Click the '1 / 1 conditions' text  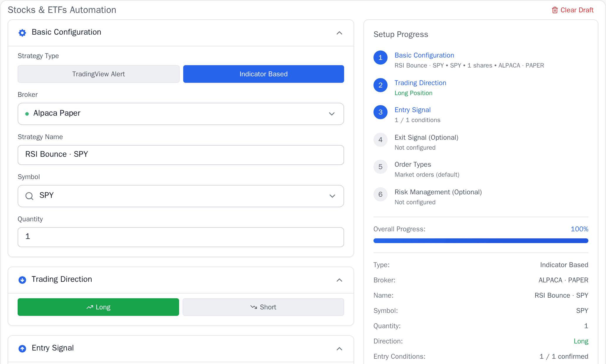click(418, 120)
